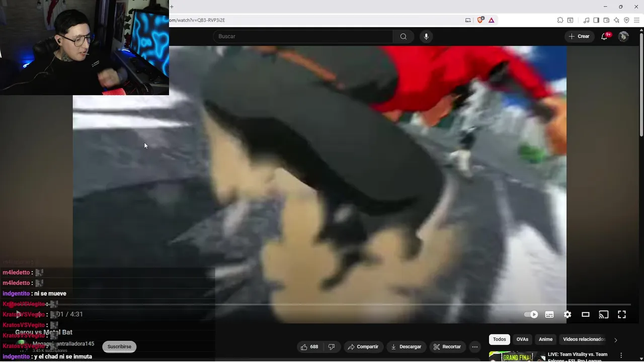
Task: Open the GRAND FINAL video thumbnail
Action: tap(517, 356)
